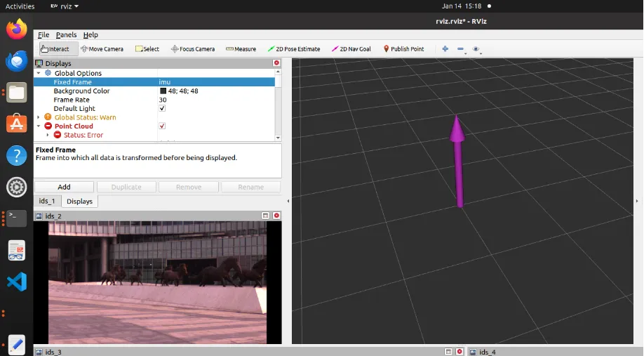Activate the Publish Point tool
The height and width of the screenshot is (356, 644).
pyautogui.click(x=403, y=49)
